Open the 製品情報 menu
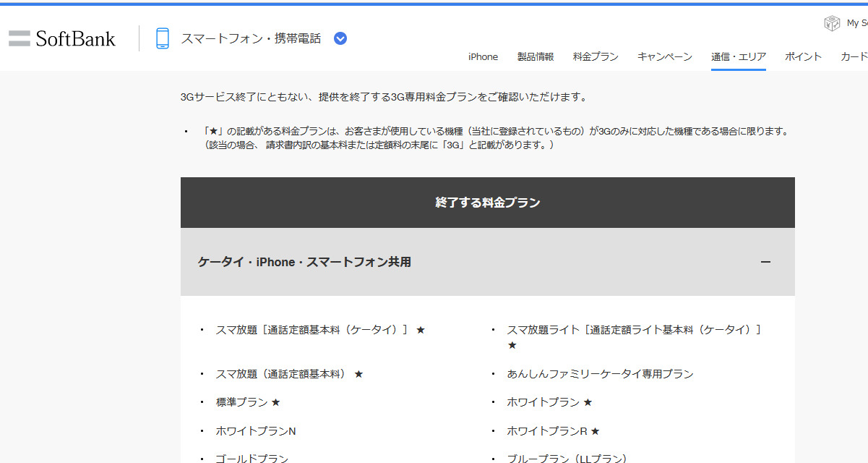Image resolution: width=868 pixels, height=463 pixels. tap(535, 56)
